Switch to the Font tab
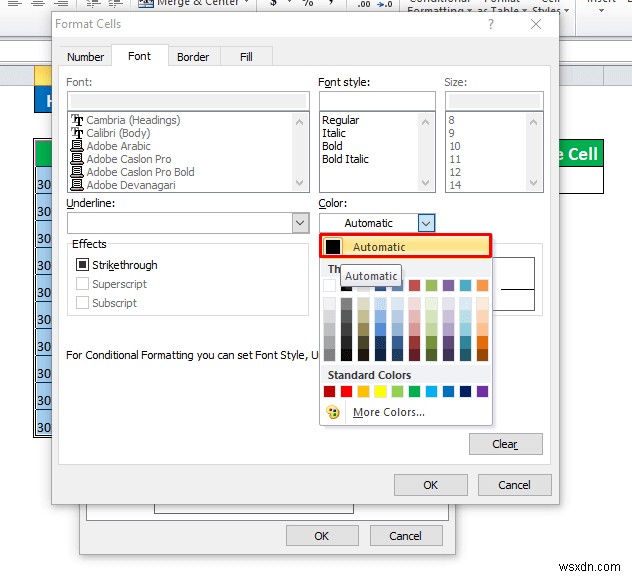 click(x=139, y=56)
